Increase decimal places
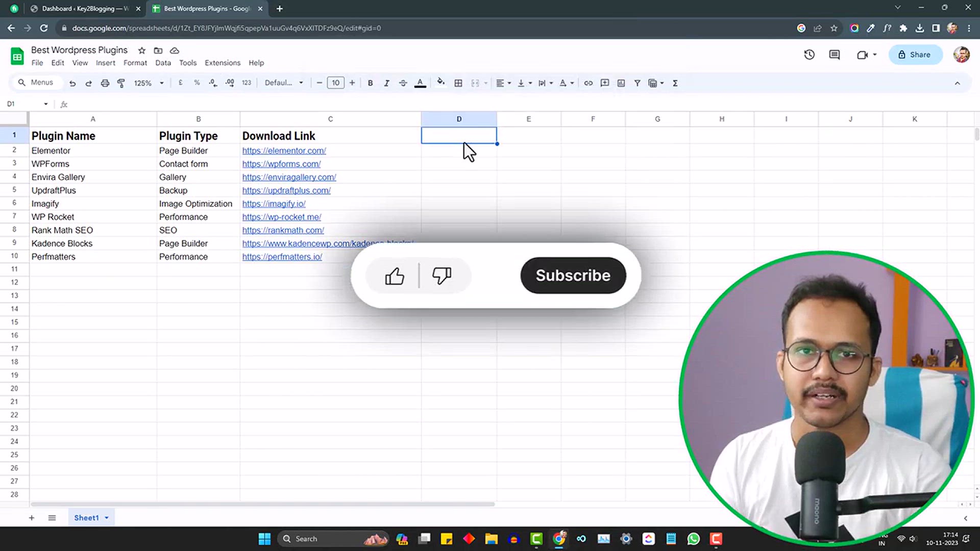The width and height of the screenshot is (980, 551). 230,83
